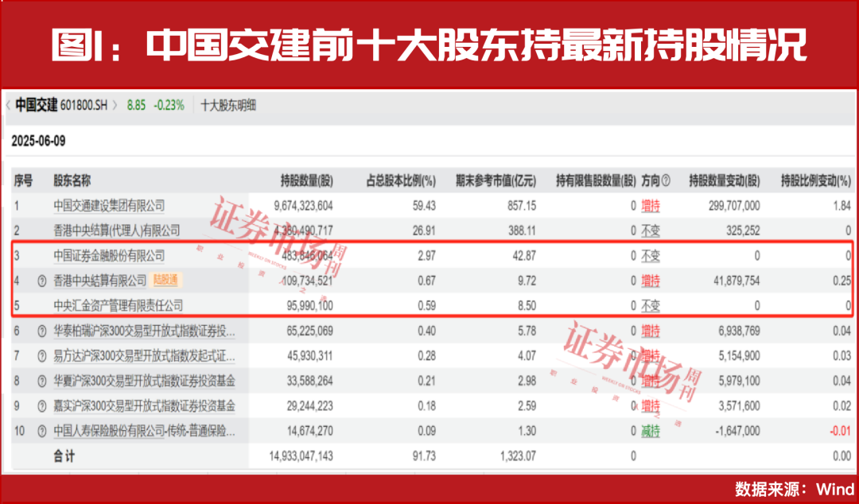Click the 股东名称 column header
Image resolution: width=859 pixels, height=504 pixels.
tap(72, 180)
